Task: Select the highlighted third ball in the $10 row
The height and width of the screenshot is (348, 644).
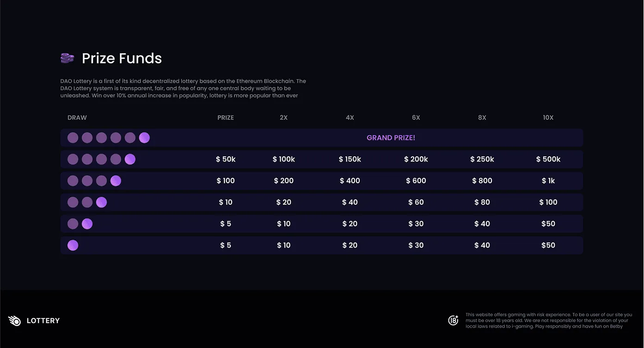Action: pyautogui.click(x=101, y=202)
